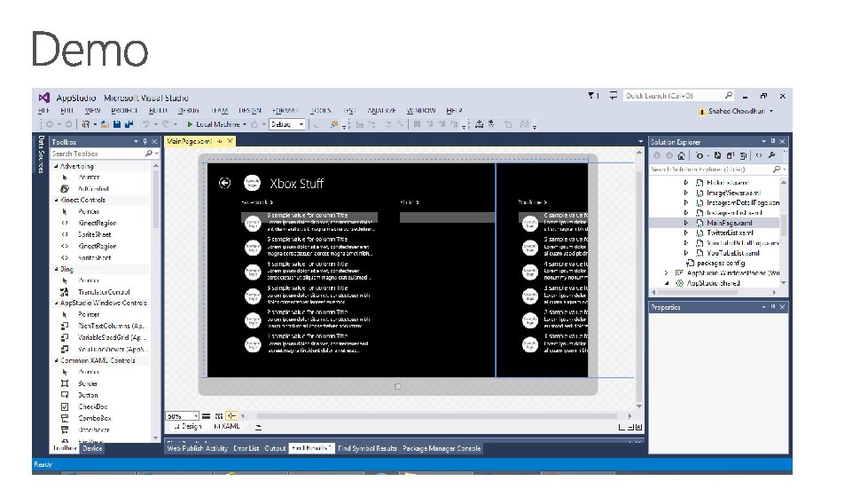Click the Home icon in Solution Explorer
This screenshot has width=868, height=489.
682,155
